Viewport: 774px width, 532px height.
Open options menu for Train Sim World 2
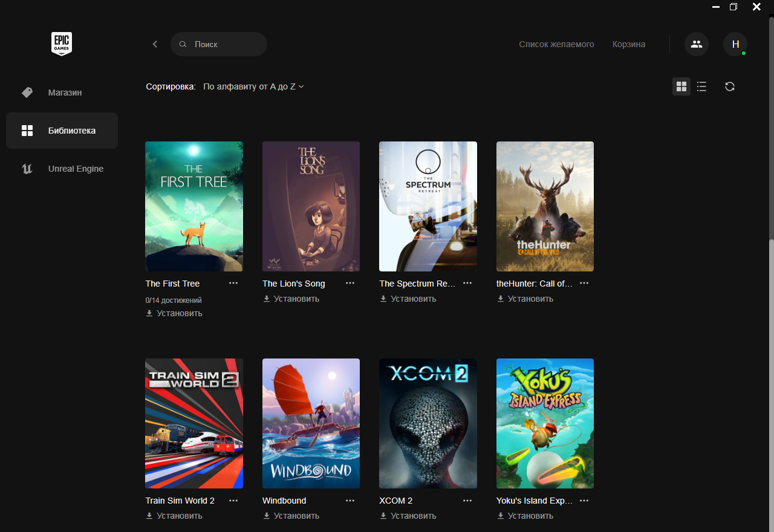(233, 501)
